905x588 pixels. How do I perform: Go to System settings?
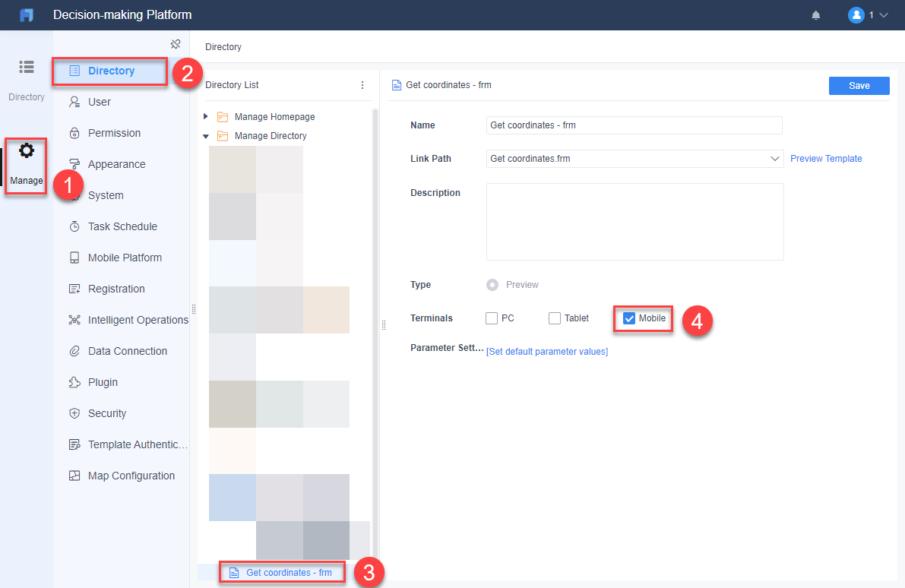[x=106, y=195]
